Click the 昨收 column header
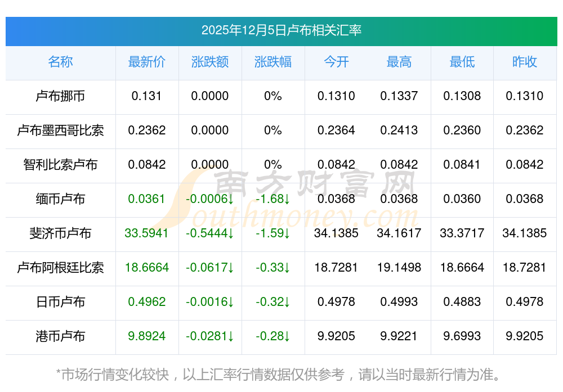 point(525,62)
